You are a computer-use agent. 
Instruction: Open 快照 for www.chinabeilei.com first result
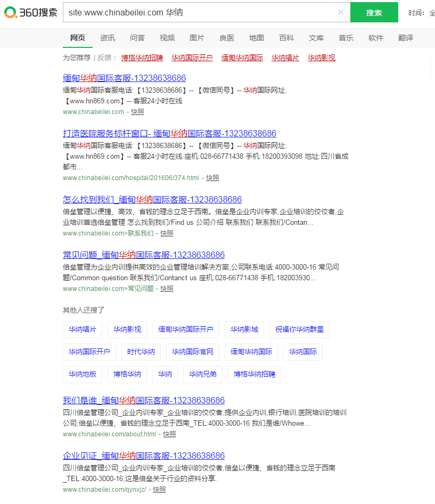pos(137,112)
